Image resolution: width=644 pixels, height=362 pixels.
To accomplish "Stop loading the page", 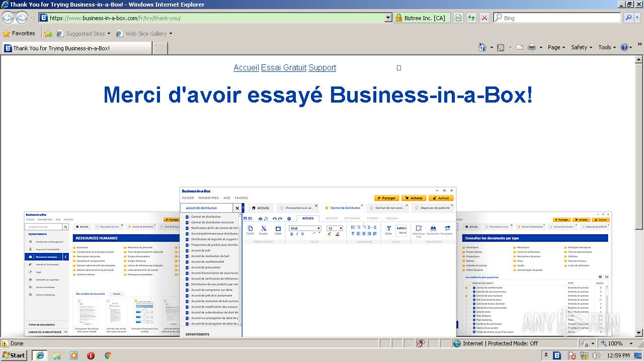I will pyautogui.click(x=485, y=18).
